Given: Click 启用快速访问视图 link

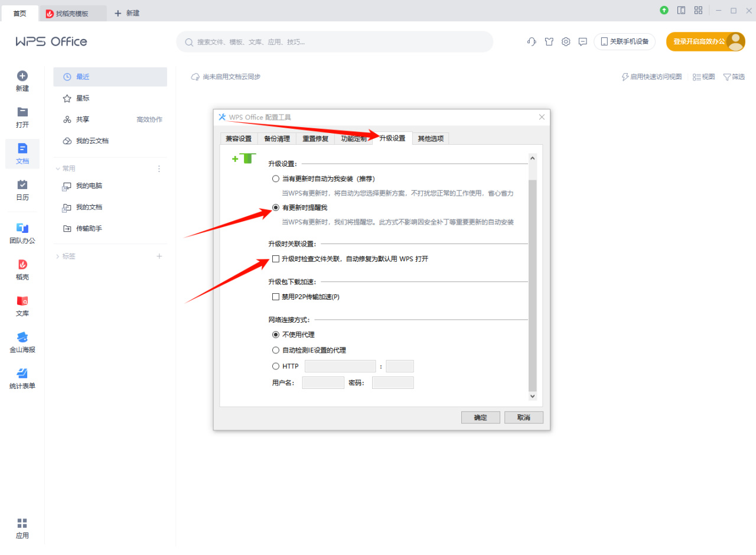Looking at the screenshot, I should pos(651,77).
